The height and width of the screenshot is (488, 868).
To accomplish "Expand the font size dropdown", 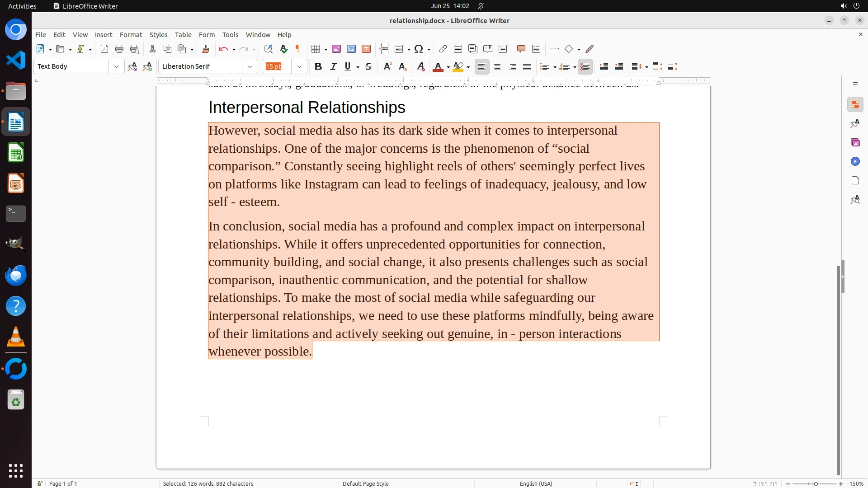I will pyautogui.click(x=299, y=66).
